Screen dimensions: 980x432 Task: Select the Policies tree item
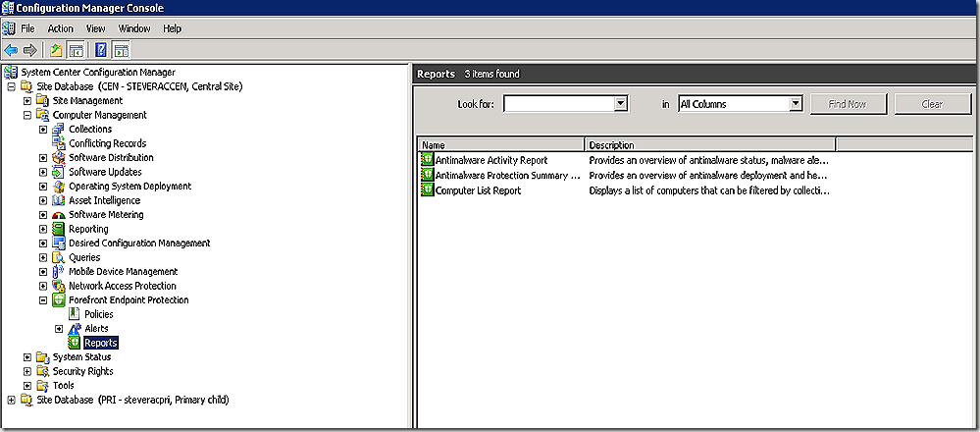pyautogui.click(x=99, y=314)
